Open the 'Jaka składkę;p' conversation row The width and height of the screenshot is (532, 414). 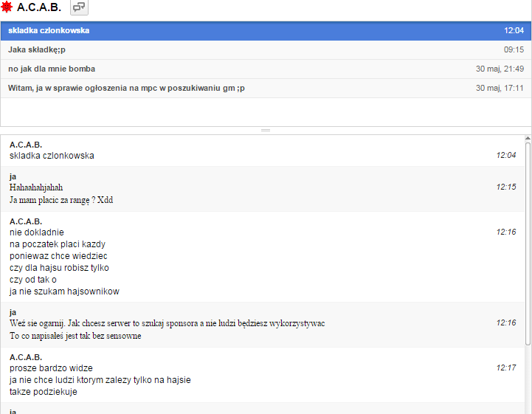coord(266,50)
